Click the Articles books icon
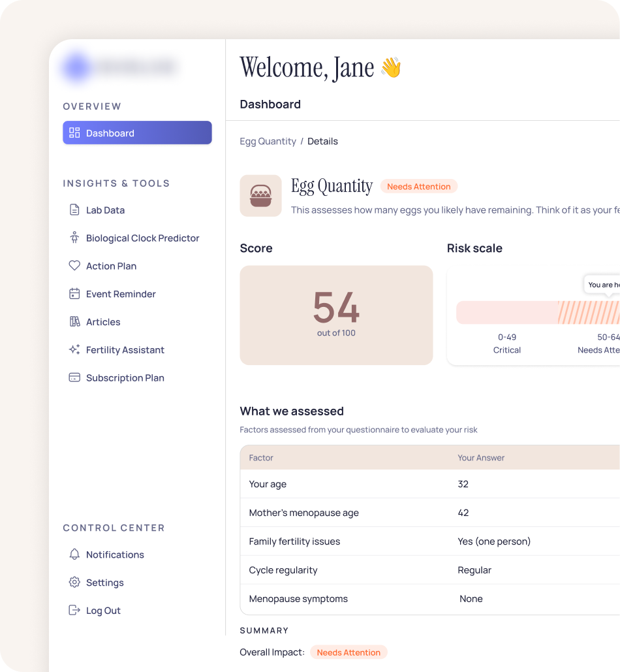 [x=74, y=321]
